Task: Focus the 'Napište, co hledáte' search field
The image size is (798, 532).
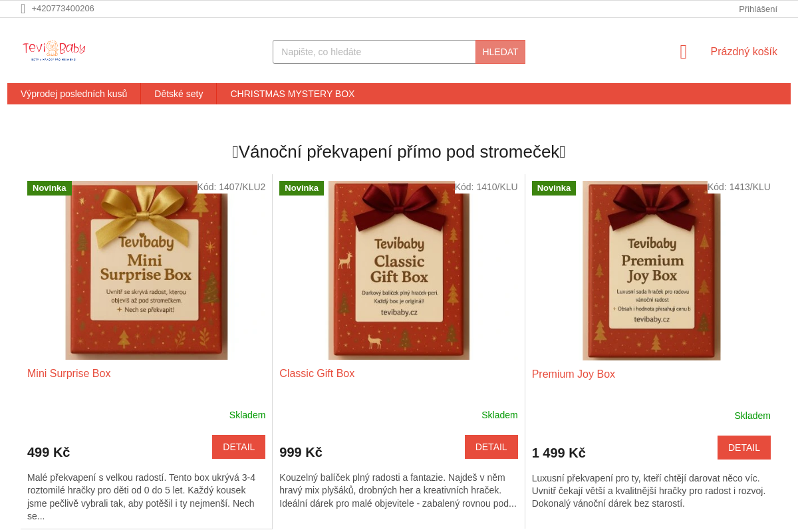Action: point(374,52)
